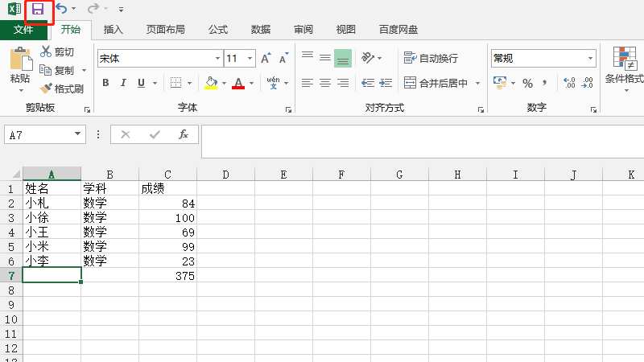Center-align text horizontally

325,83
